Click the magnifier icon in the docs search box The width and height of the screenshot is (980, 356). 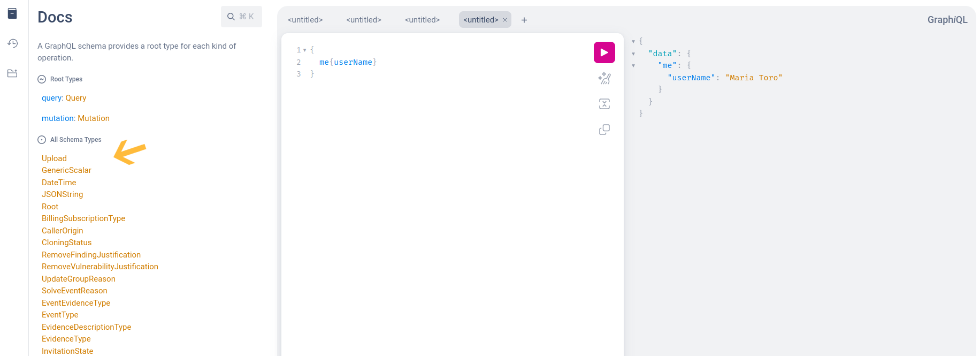coord(231,17)
